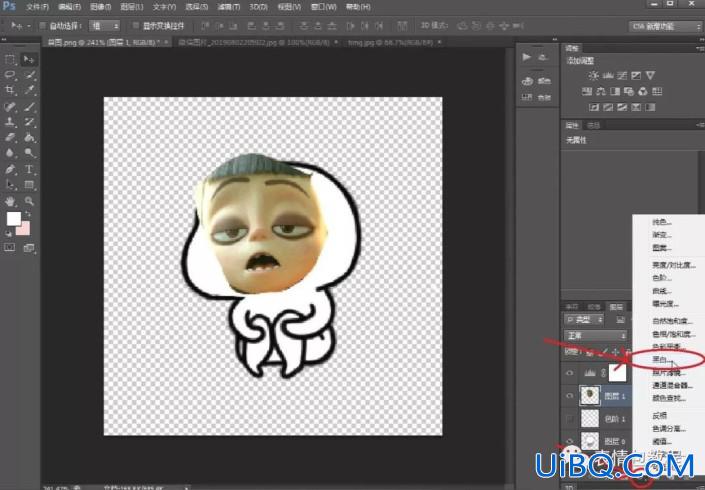
Task: Select the Rectangular Marquee tool
Action: (x=10, y=59)
